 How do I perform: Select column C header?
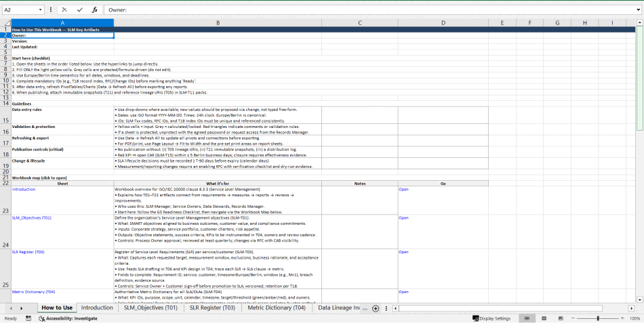[360, 23]
